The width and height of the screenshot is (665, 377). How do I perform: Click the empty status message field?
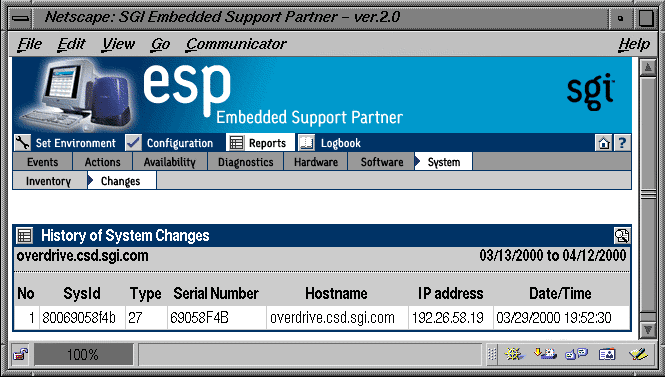click(310, 354)
